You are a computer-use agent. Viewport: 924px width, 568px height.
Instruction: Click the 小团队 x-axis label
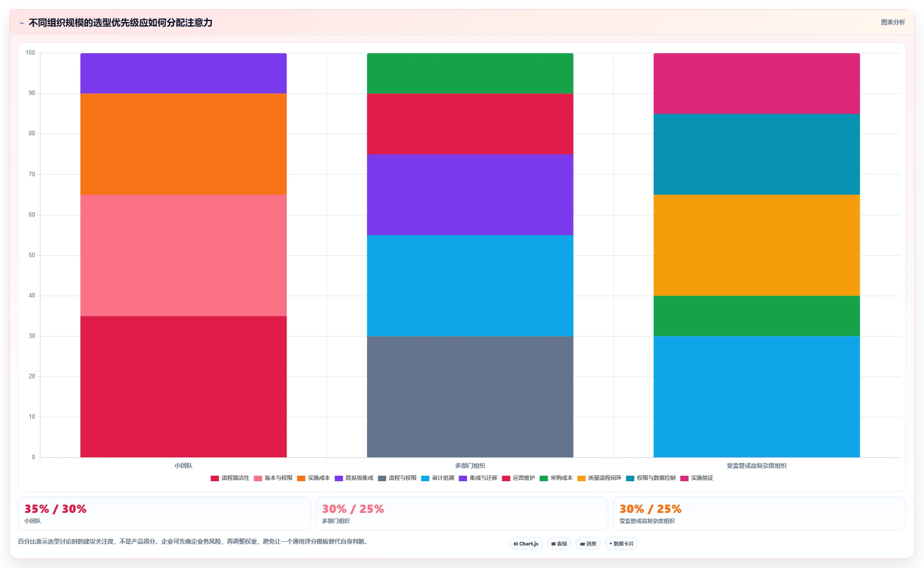[x=183, y=466]
